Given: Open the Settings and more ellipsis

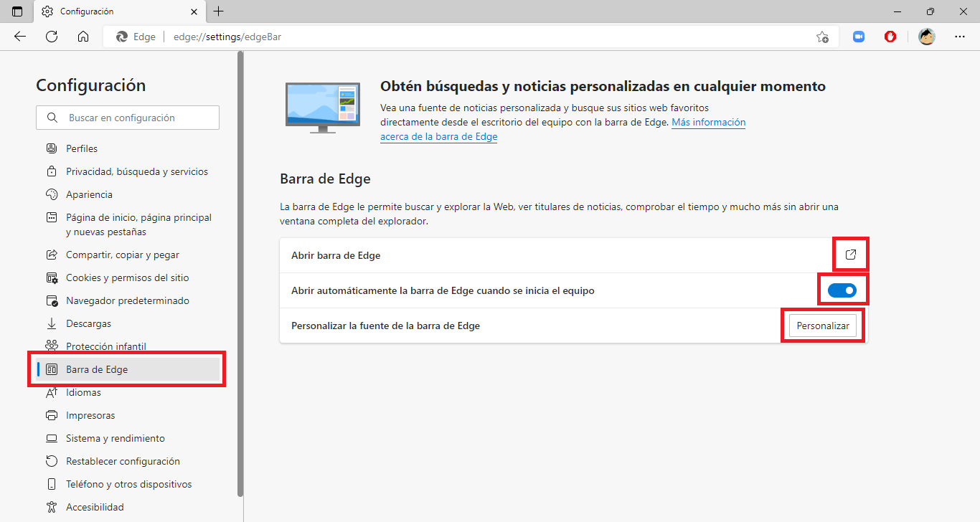Looking at the screenshot, I should click(x=960, y=37).
